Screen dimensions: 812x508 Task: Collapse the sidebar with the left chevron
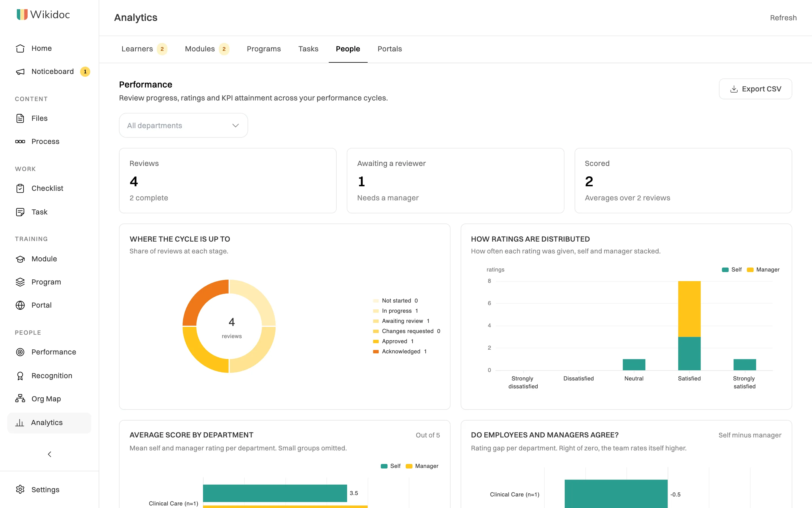[49, 454]
